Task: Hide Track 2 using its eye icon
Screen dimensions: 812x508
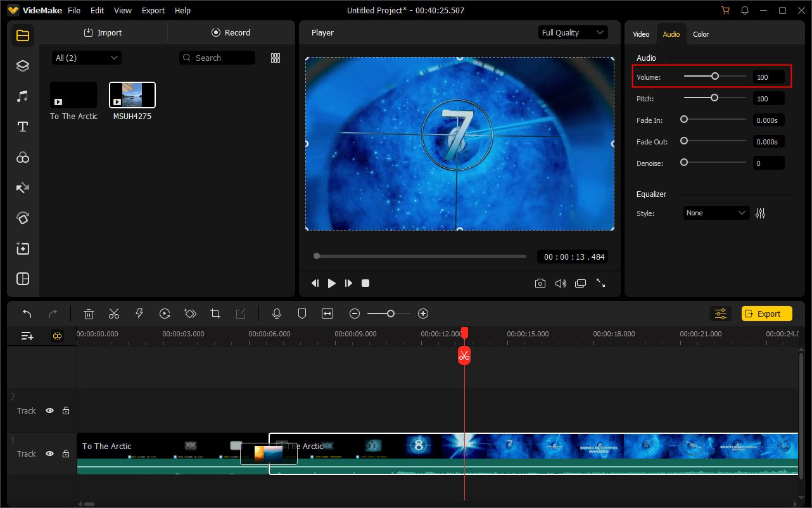Action: coord(49,410)
